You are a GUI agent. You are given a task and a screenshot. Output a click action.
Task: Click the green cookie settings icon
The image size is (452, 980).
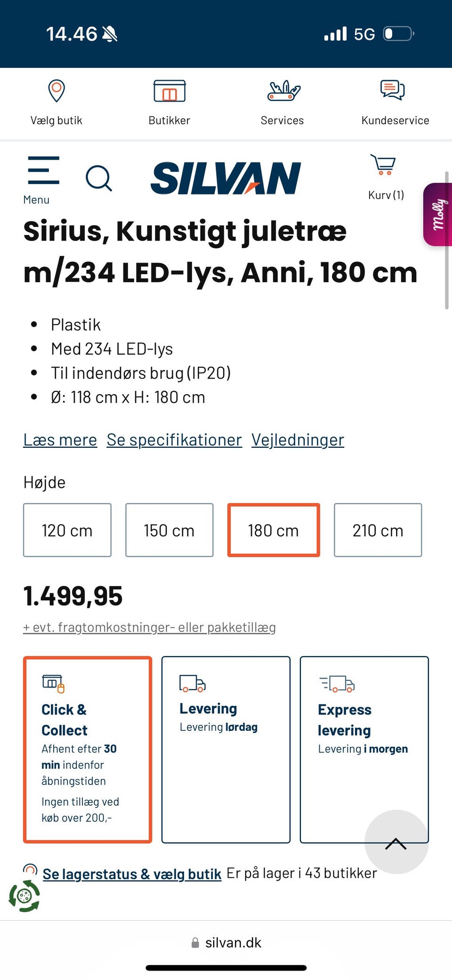[x=24, y=895]
